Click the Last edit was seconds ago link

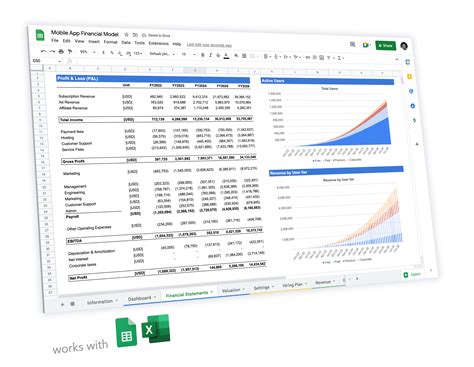(x=209, y=45)
